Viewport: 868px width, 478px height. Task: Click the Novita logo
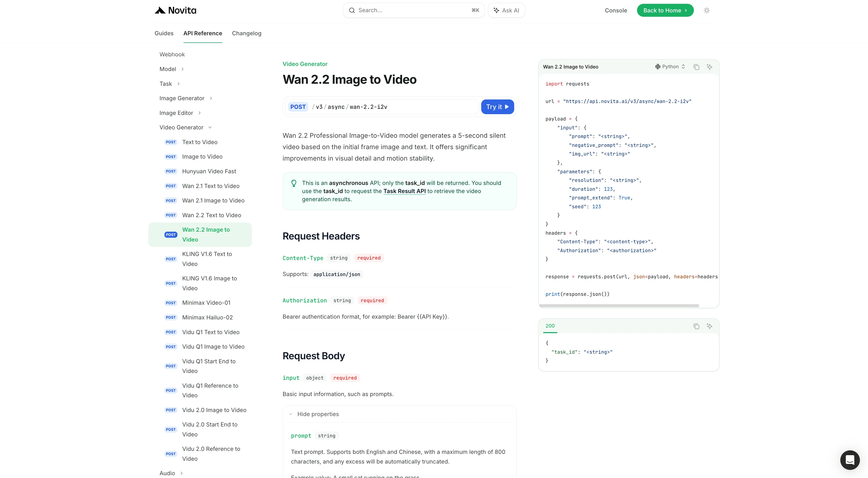175,10
